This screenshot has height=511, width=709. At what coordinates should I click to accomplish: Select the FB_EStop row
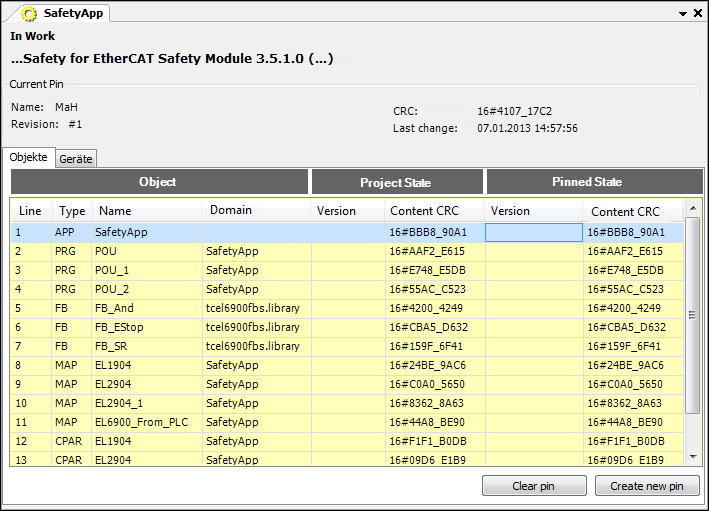[119, 327]
